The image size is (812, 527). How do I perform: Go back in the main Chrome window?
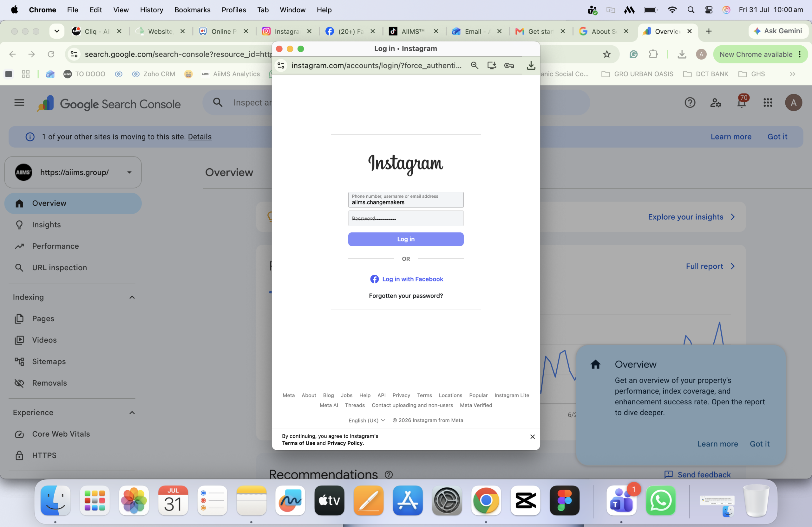[13, 54]
